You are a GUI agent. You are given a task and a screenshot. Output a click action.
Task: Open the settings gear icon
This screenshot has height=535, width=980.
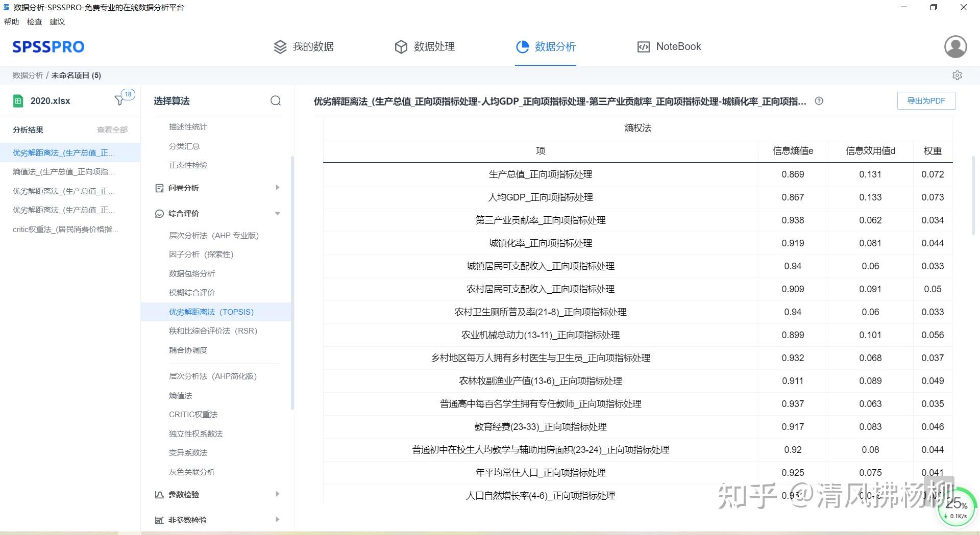(x=957, y=75)
